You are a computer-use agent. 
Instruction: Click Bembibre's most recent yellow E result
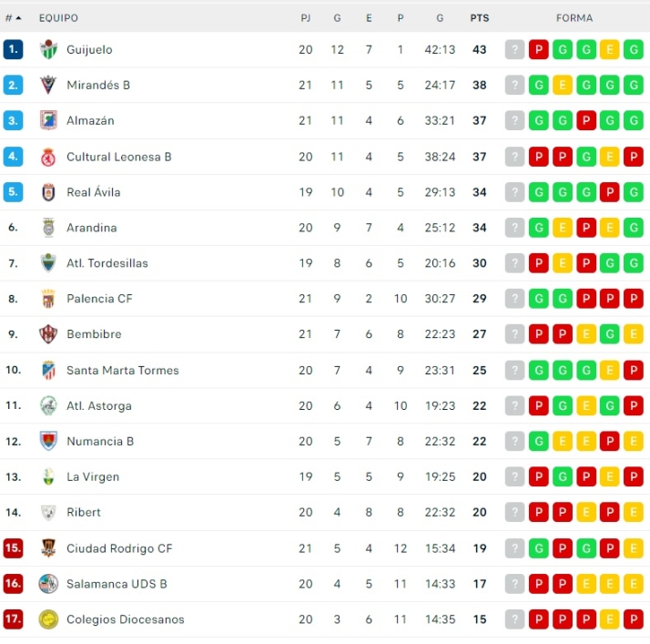634,334
